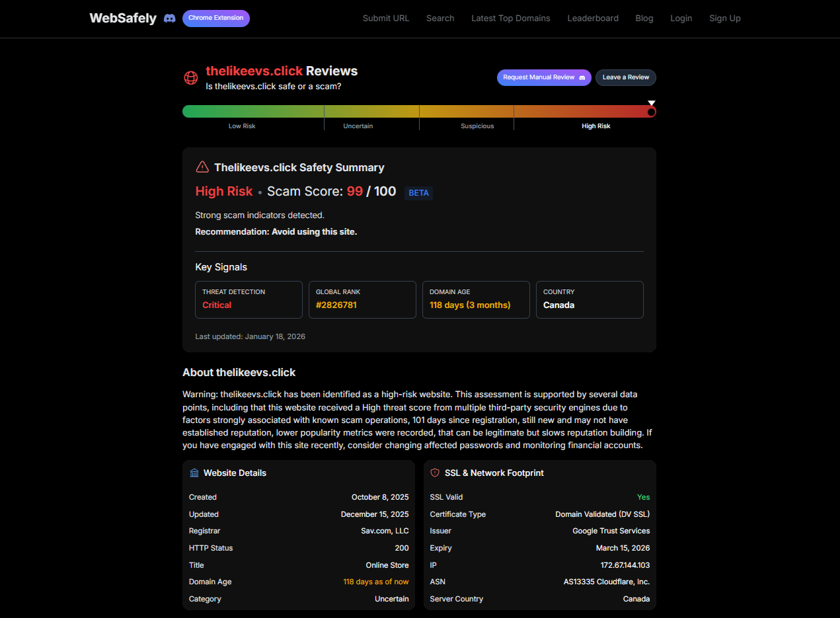The image size is (840, 618).
Task: Click the warning triangle in the Safety Summary
Action: pos(202,167)
